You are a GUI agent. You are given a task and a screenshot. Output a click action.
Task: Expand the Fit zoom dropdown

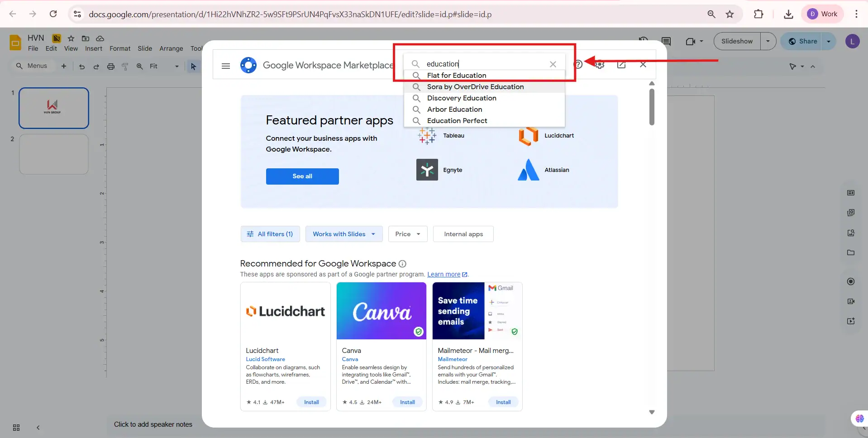176,66
